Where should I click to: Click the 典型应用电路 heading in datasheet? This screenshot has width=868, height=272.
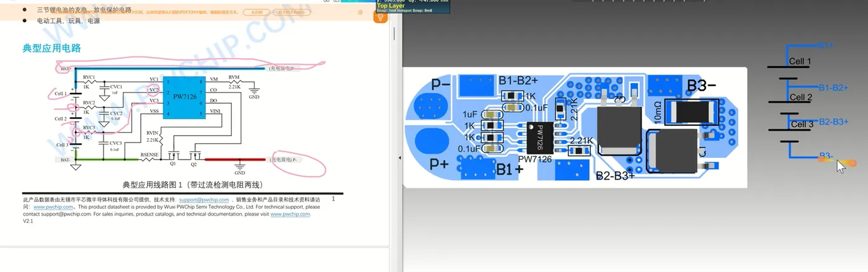[x=51, y=48]
